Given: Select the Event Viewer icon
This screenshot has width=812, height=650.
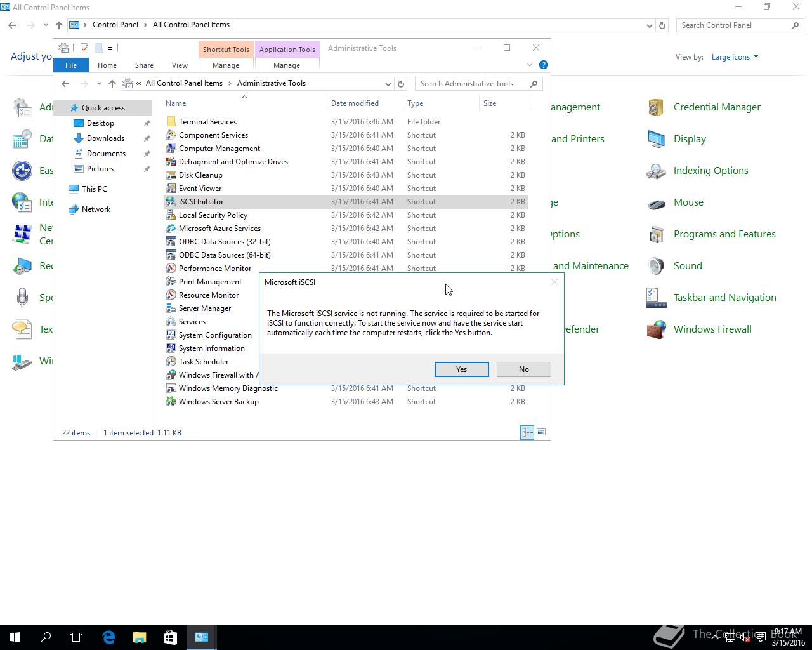Looking at the screenshot, I should (171, 189).
